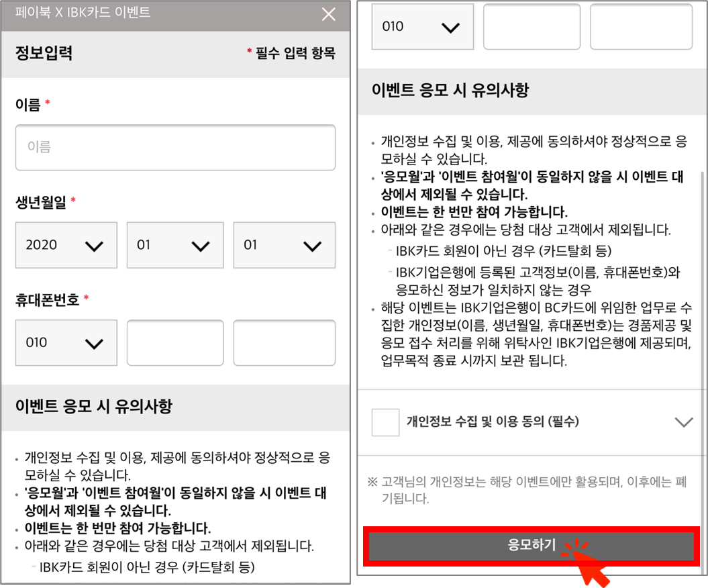Image resolution: width=708 pixels, height=588 pixels.
Task: Open the birth month dropdown in the left panel
Action: pyautogui.click(x=175, y=245)
